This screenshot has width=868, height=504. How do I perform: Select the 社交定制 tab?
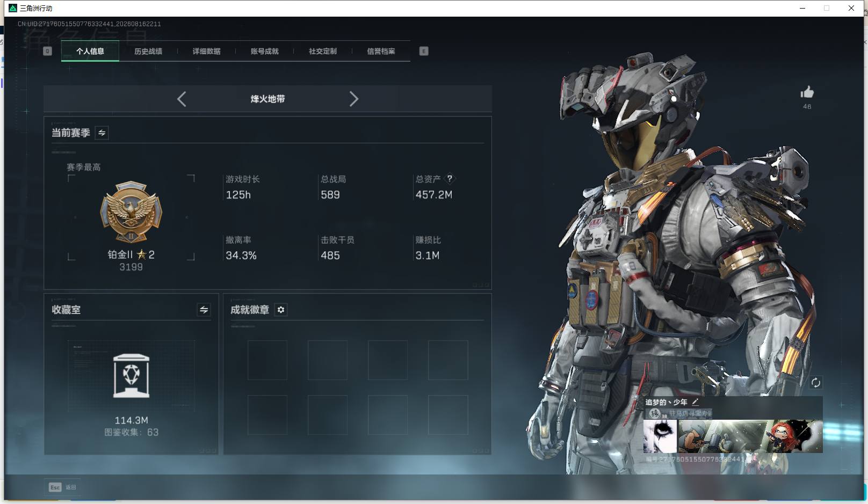pyautogui.click(x=323, y=51)
